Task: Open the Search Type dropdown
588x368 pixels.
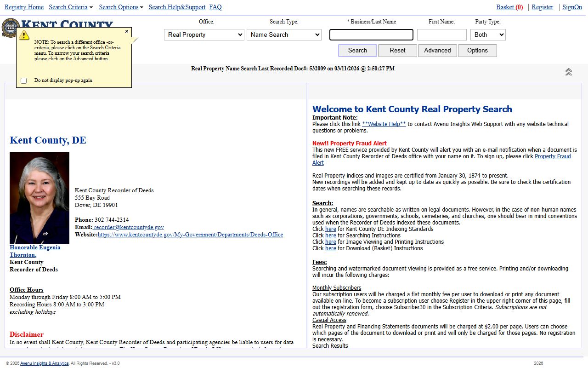Action: (284, 34)
